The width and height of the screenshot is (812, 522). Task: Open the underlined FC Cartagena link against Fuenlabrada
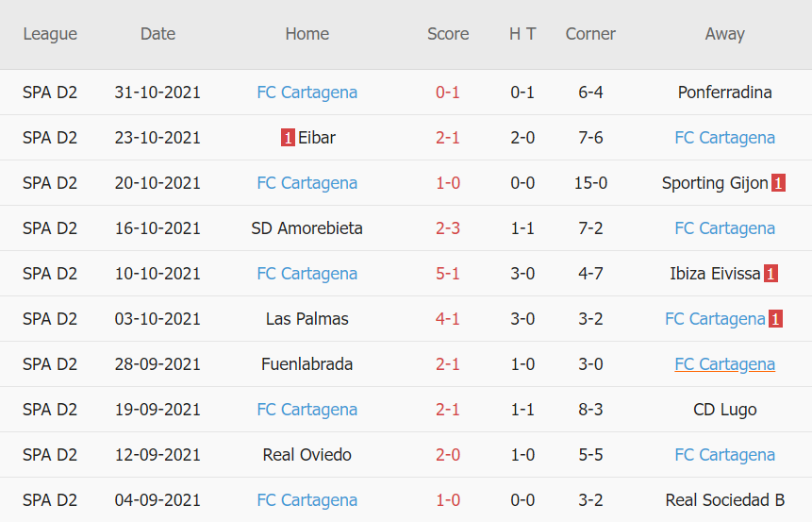coord(724,364)
